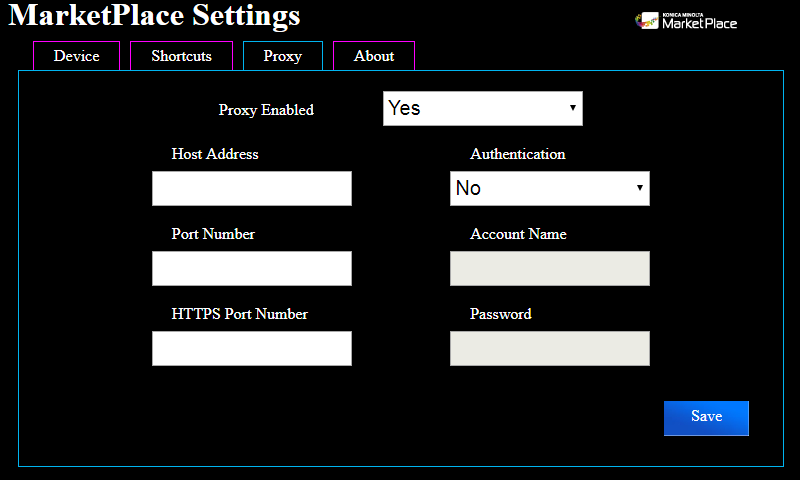Open the Shortcuts tab
This screenshot has height=480, width=800.
pos(181,56)
